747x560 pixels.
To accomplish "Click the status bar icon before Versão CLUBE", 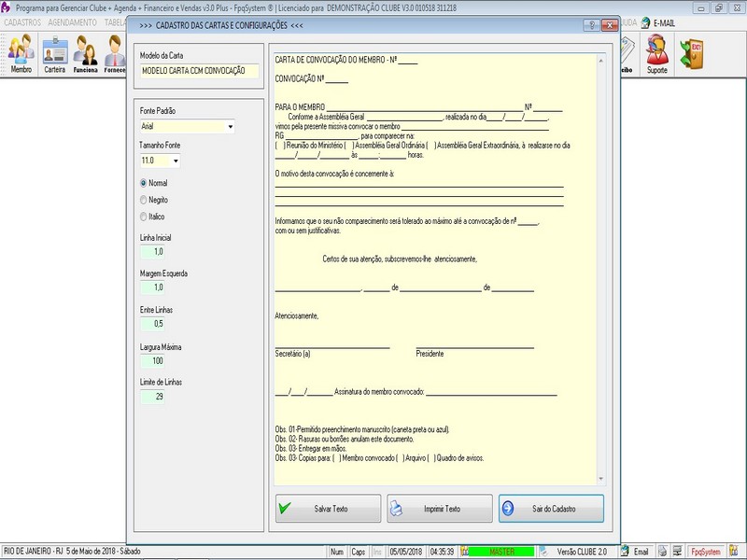I will pyautogui.click(x=543, y=552).
